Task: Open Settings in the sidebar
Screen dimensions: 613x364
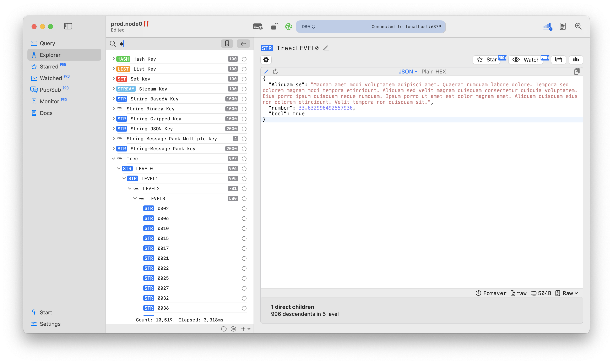Action: pyautogui.click(x=50, y=324)
